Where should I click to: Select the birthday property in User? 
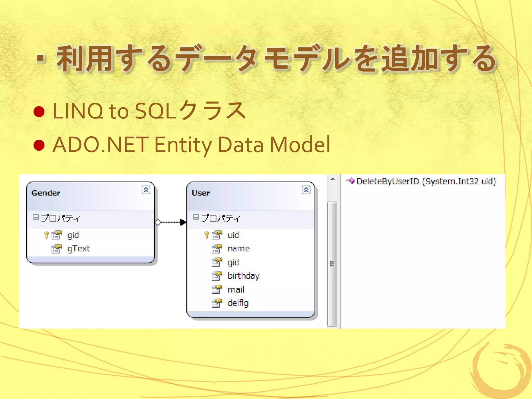[244, 276]
